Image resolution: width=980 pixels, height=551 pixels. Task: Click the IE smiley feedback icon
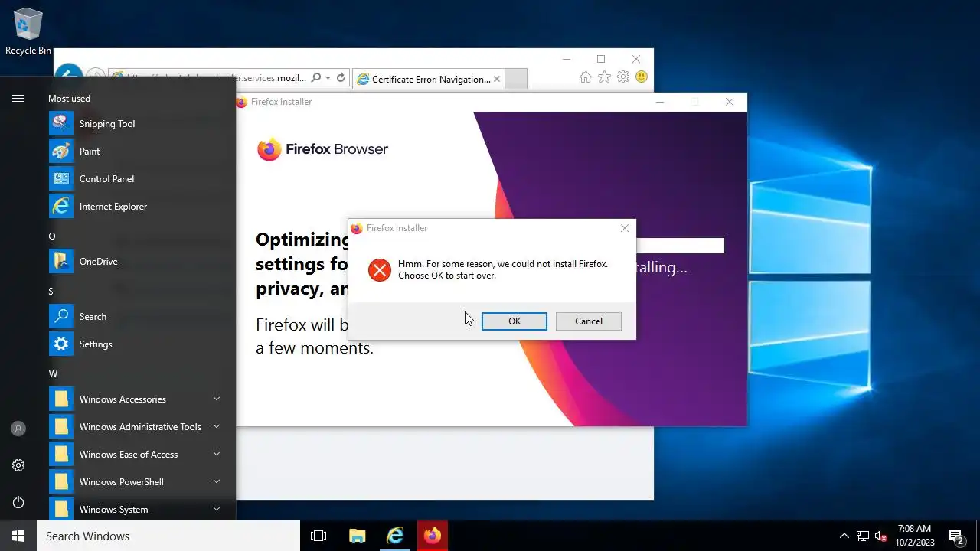pyautogui.click(x=642, y=77)
